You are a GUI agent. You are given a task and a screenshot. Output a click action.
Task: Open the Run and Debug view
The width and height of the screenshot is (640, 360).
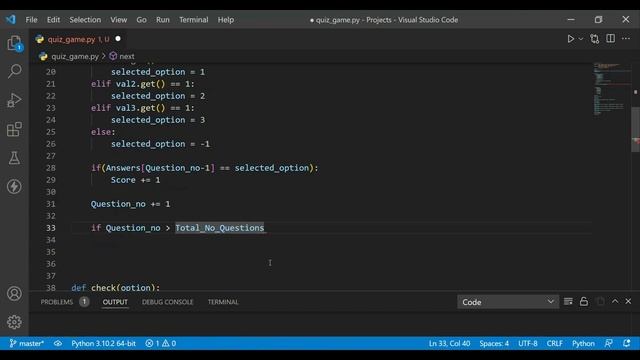coord(14,100)
